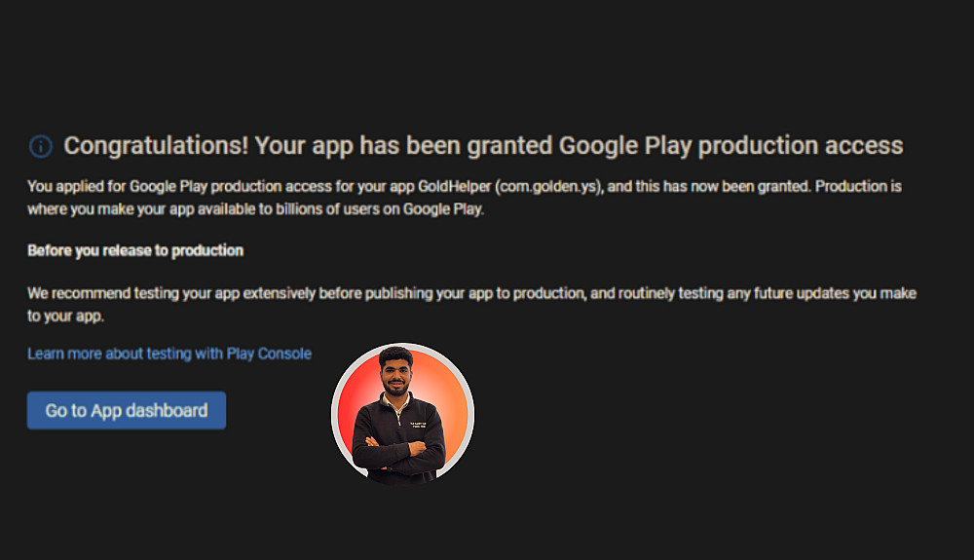The height and width of the screenshot is (560, 974).
Task: Click the paragraph mentioning GoldHelper (com.golden.ys)
Action: [x=465, y=198]
